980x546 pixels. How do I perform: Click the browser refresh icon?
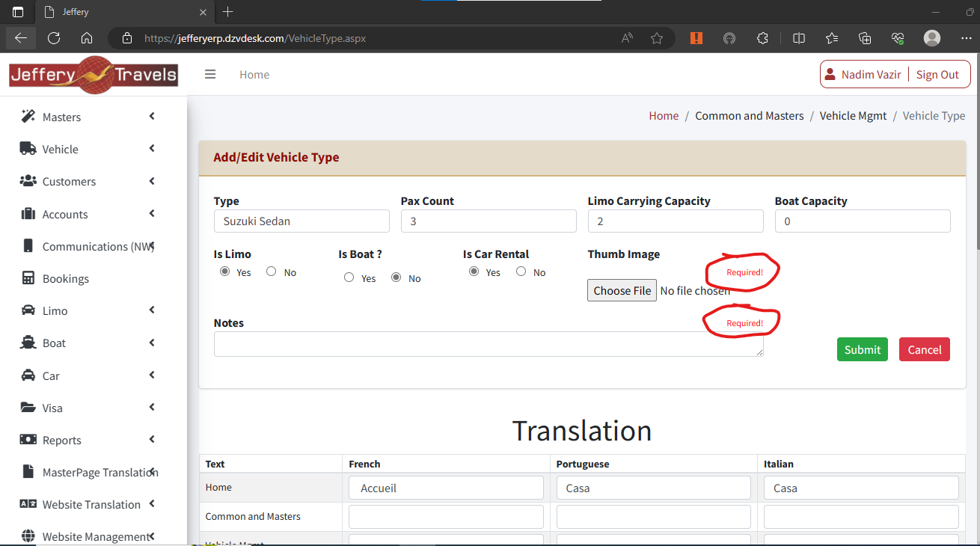(x=54, y=38)
